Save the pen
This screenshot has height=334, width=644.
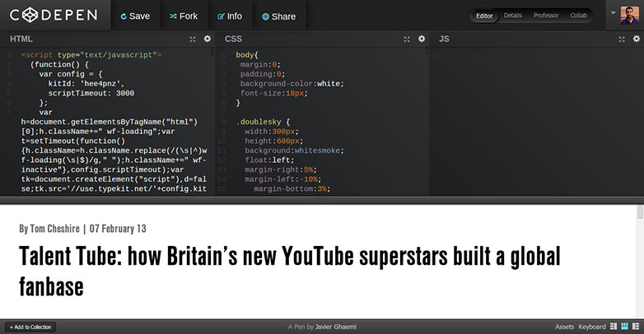tap(135, 16)
